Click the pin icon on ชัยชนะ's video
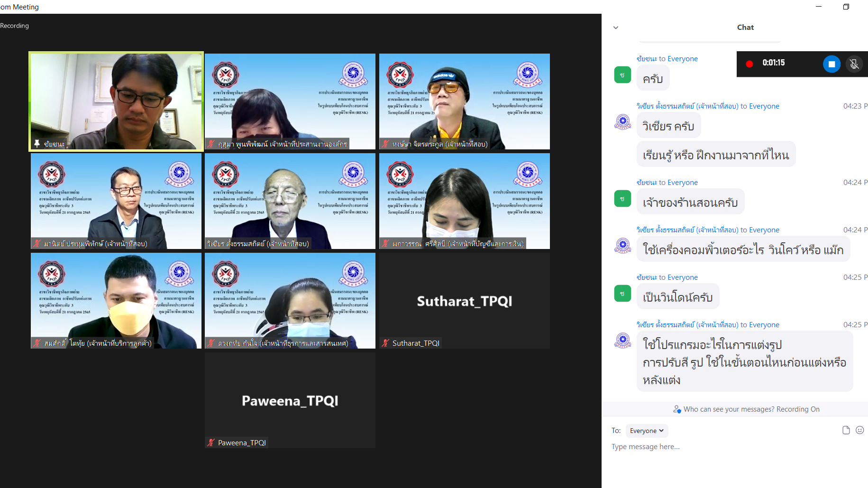Viewport: 868px width, 488px height. point(37,144)
